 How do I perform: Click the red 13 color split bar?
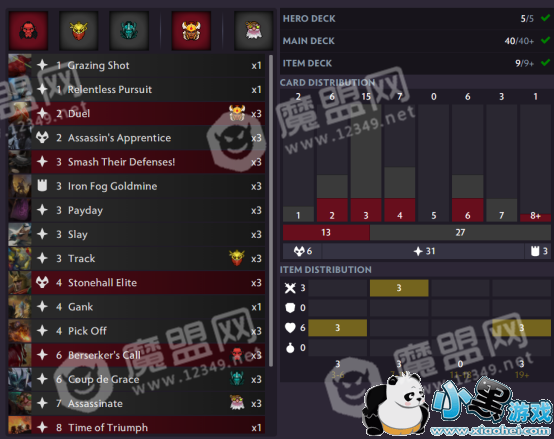[x=326, y=232]
